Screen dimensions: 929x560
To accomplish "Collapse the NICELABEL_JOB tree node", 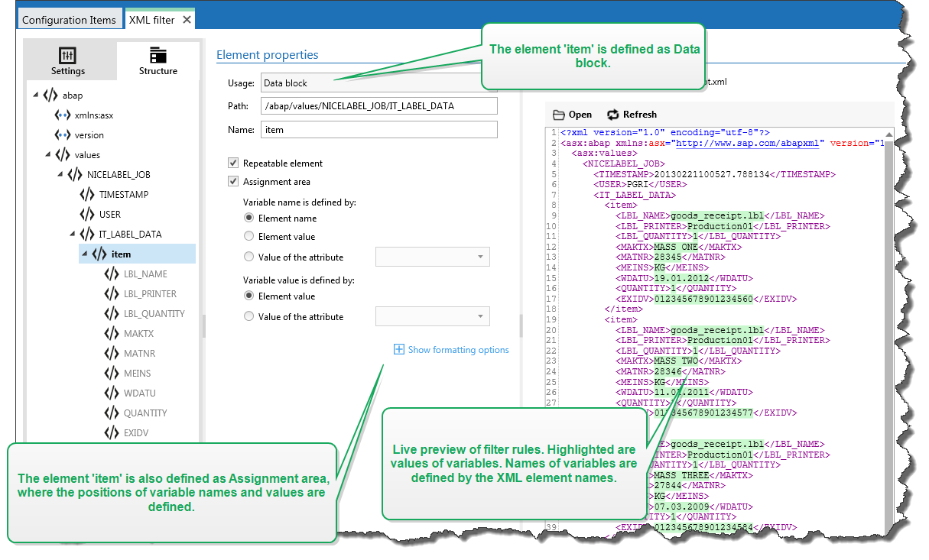I will (x=60, y=174).
